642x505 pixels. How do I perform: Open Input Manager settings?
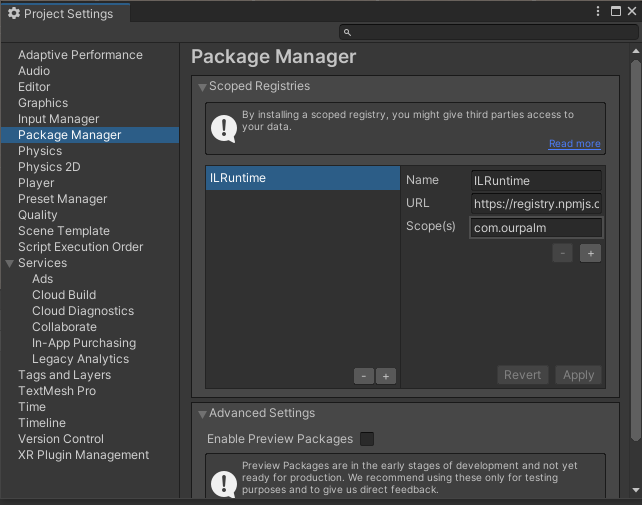(59, 119)
